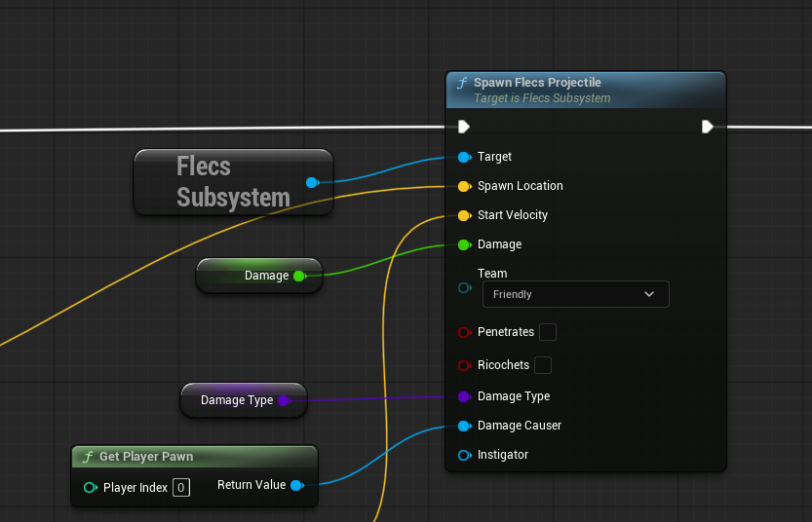The height and width of the screenshot is (522, 812).
Task: Click the Instigator pin label
Action: [x=503, y=455]
